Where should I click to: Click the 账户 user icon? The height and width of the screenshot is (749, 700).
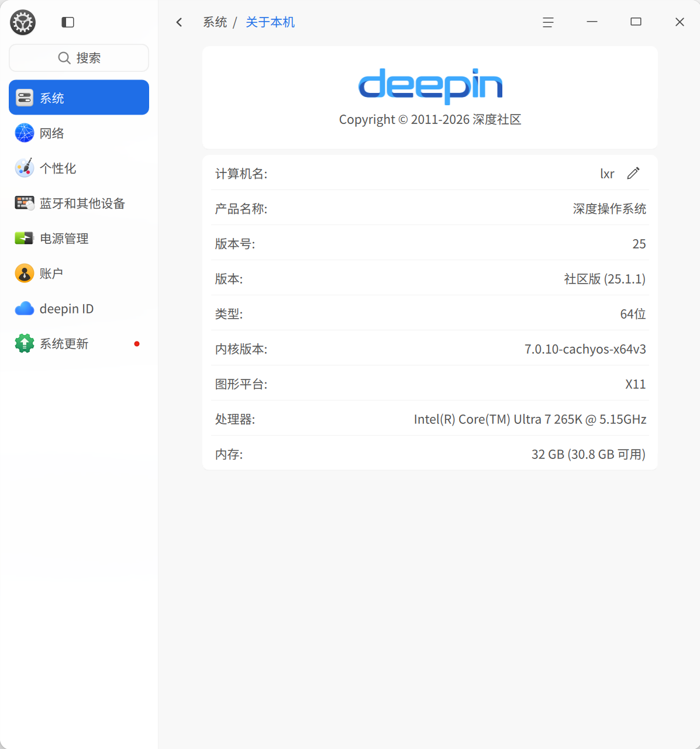tap(25, 273)
